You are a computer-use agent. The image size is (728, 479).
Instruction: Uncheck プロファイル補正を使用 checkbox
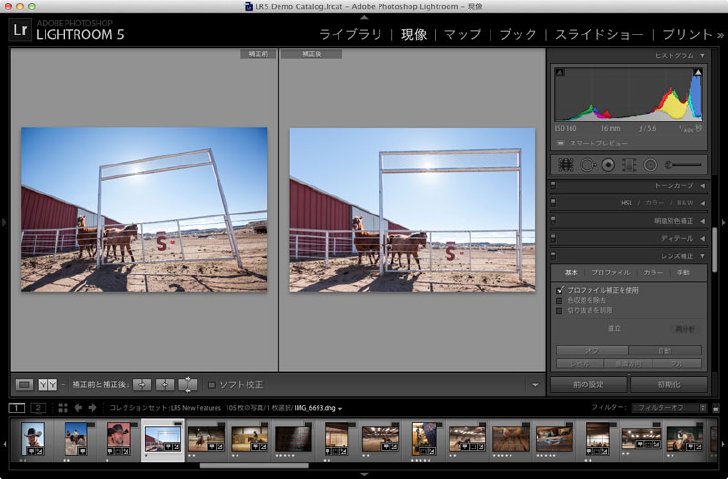[x=559, y=291]
